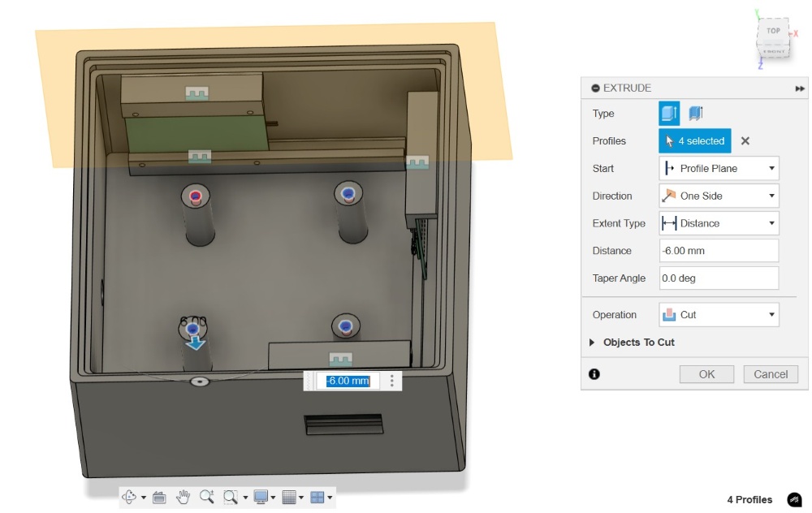The image size is (812, 513).
Task: Click the blue profile circle on top-right post
Action: tap(348, 194)
